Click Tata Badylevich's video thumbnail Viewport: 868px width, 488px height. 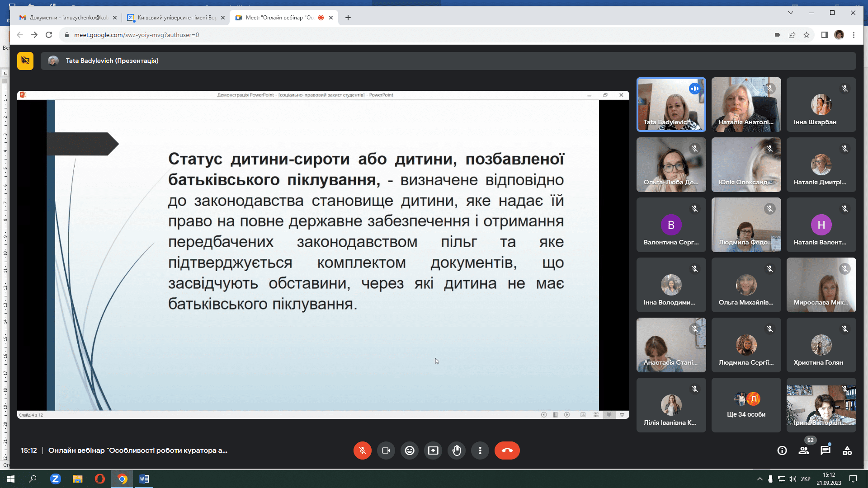pos(671,104)
